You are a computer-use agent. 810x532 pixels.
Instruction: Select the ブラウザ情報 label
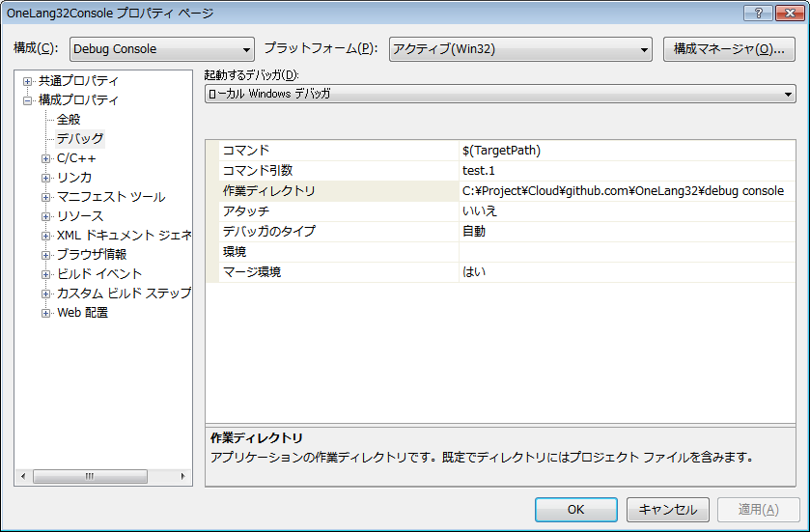92,255
